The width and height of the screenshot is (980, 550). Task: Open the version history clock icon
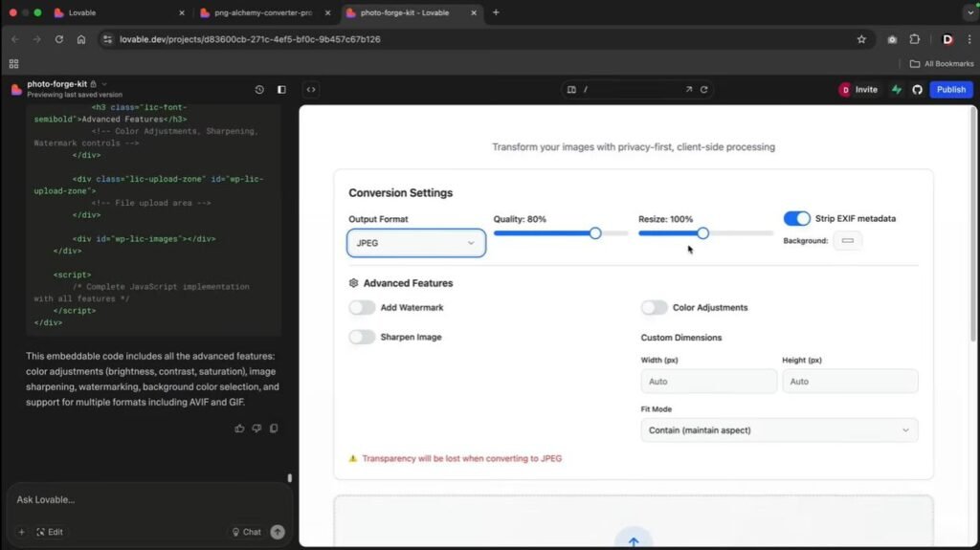click(259, 89)
